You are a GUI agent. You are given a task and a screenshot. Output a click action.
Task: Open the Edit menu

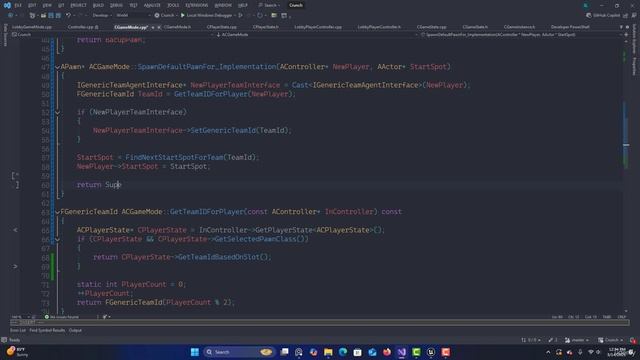click(32, 5)
